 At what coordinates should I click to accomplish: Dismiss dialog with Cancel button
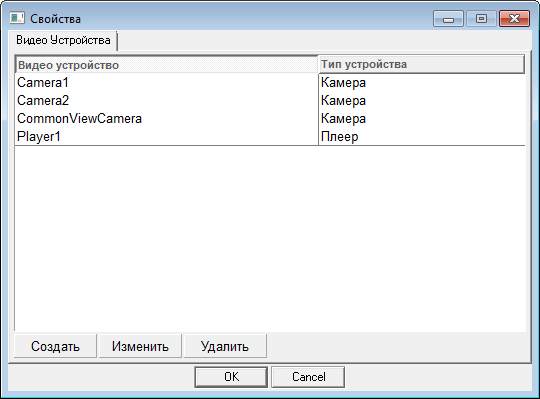[x=308, y=377]
